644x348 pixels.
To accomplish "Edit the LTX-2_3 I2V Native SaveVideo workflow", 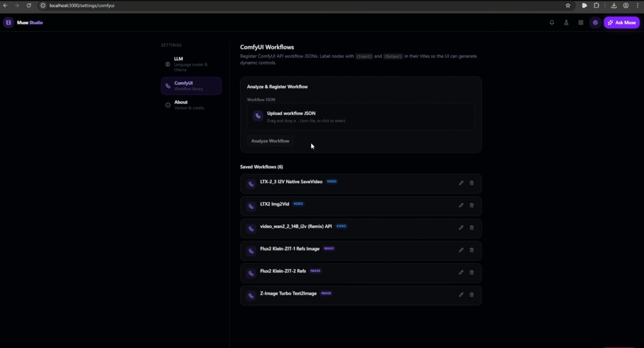I will [461, 183].
